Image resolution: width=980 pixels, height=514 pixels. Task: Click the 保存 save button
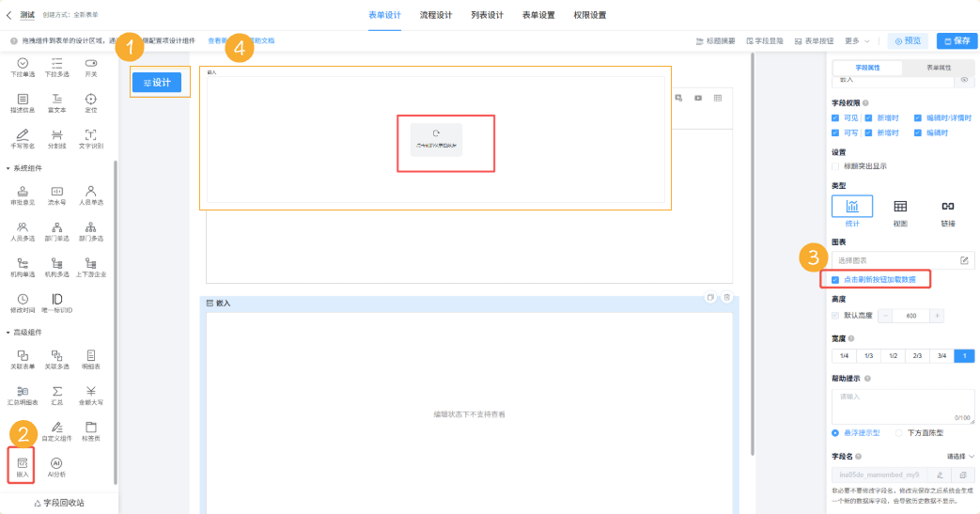click(957, 41)
